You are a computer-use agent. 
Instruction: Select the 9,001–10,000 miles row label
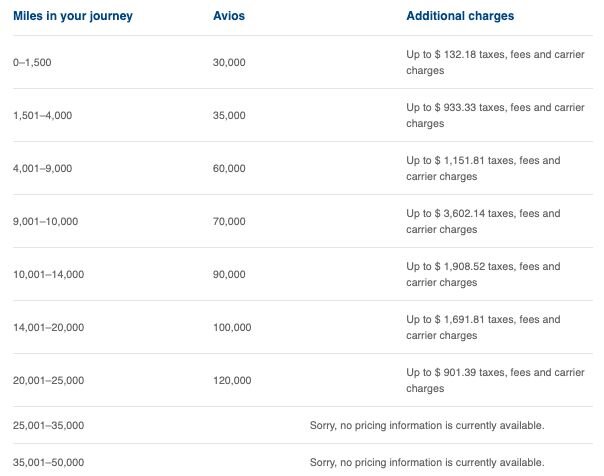(x=45, y=221)
